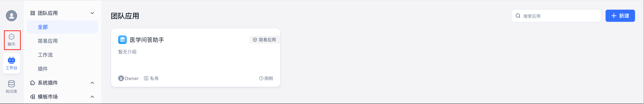Select the 插件 filter item
The width and height of the screenshot is (644, 104).
point(62,69)
